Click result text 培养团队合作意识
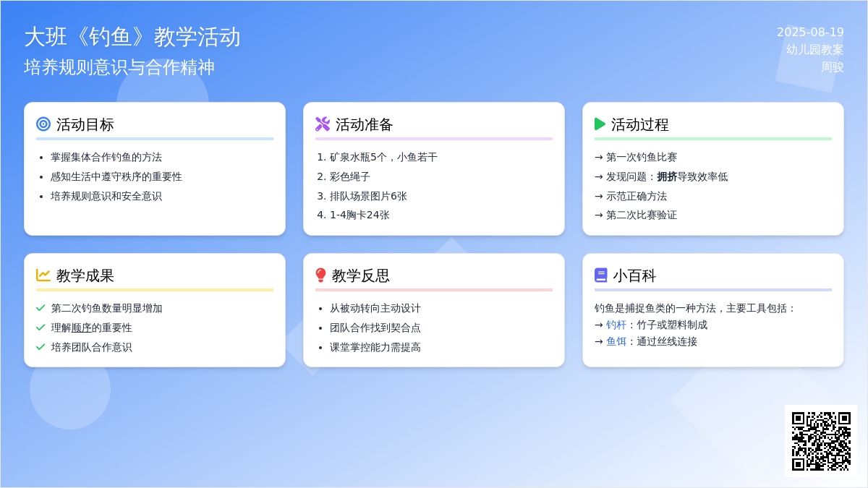The image size is (868, 488). point(91,347)
